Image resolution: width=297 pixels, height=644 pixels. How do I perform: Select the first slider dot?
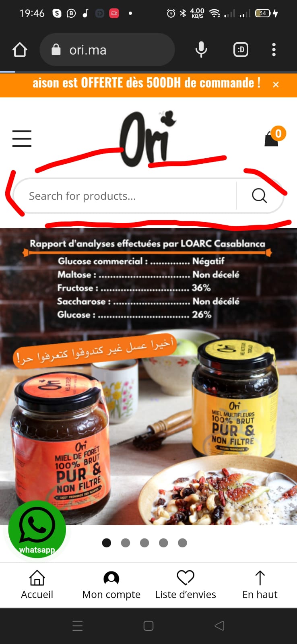pos(107,543)
